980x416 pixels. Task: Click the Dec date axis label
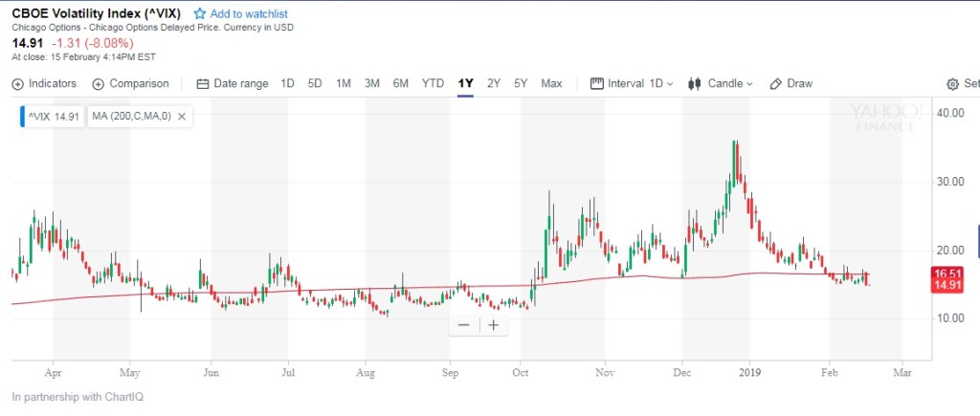click(x=681, y=373)
